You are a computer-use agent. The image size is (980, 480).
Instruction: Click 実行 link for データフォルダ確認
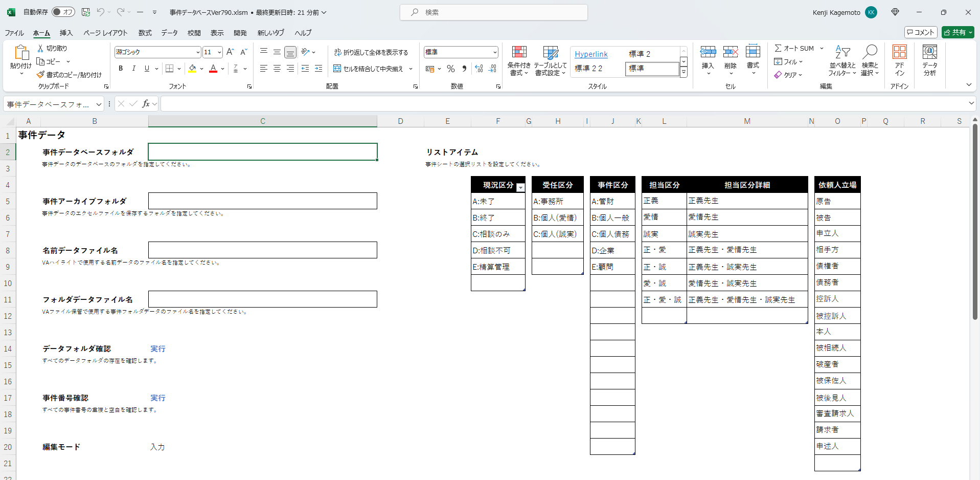(157, 348)
